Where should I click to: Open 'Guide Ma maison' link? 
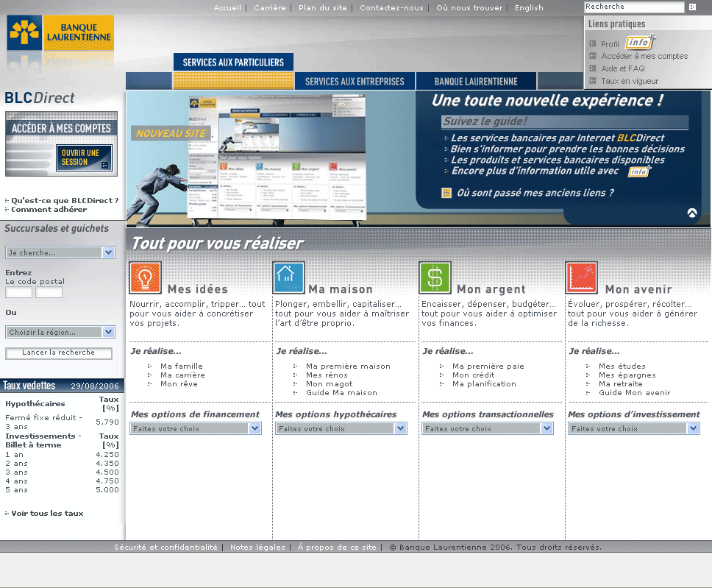point(341,392)
